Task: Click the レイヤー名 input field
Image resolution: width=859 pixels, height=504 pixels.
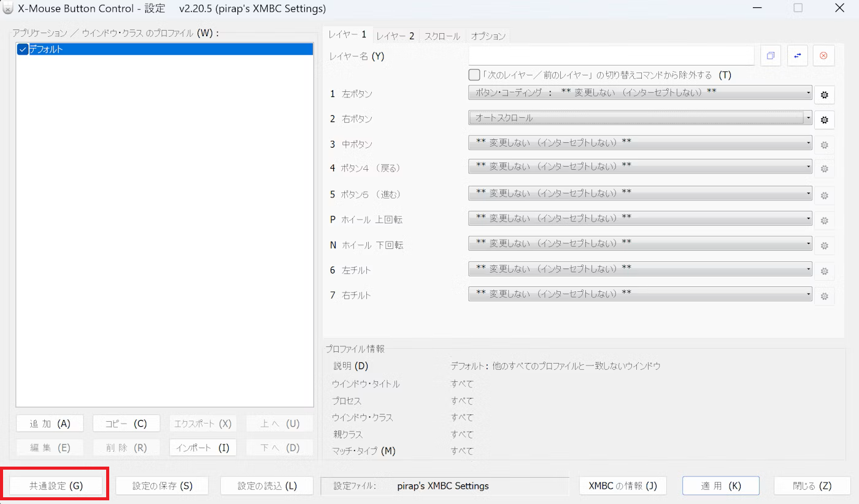Action: [611, 56]
